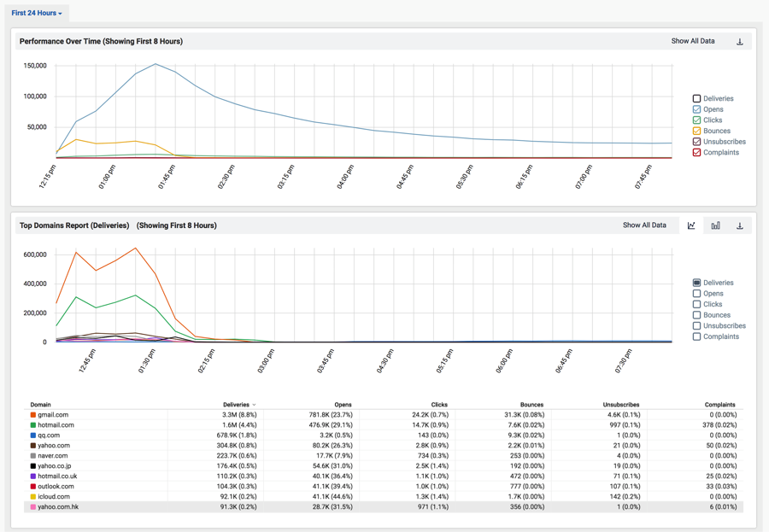Click the Bounces column header in table
Viewport: 769px width, 532px height.
(531, 405)
